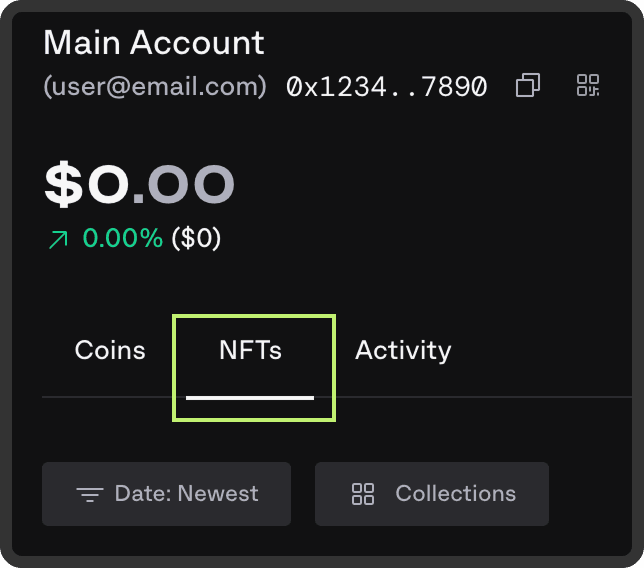Click the grid icon beside Collections
Screen dimensions: 644x568
click(x=363, y=494)
